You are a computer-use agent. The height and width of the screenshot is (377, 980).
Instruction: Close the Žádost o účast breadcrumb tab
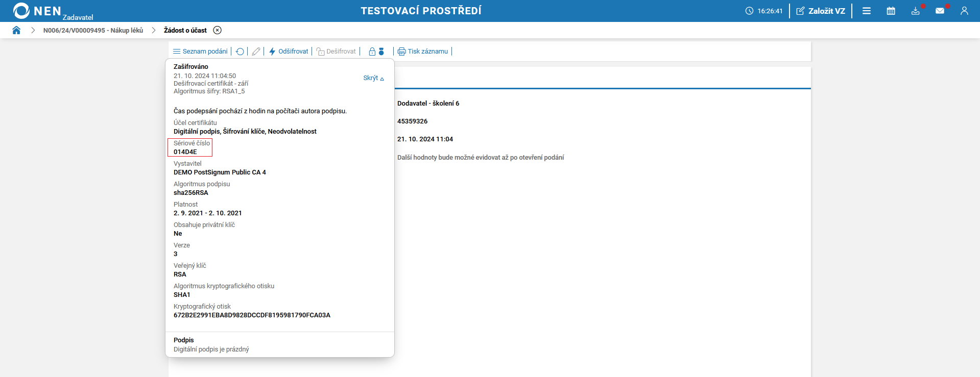point(218,30)
